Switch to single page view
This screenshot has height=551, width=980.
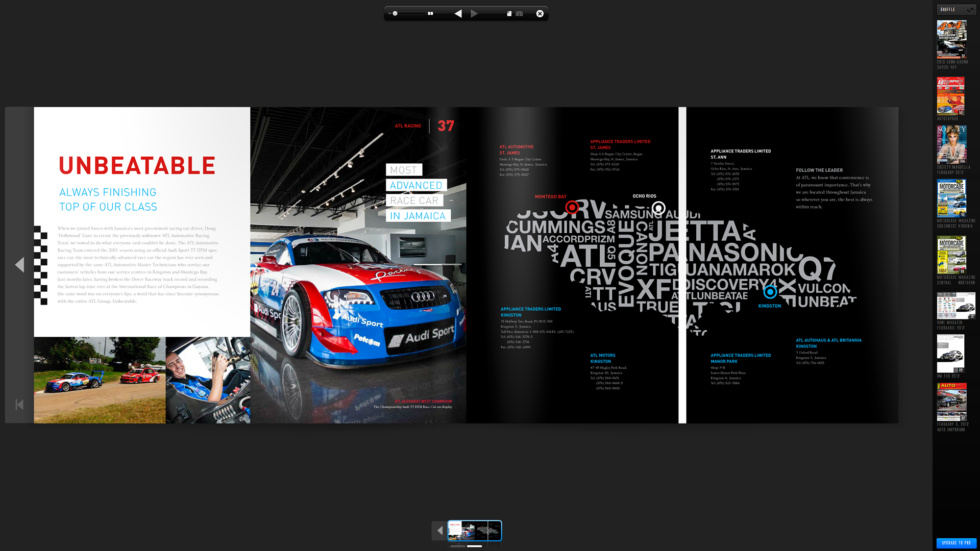(x=509, y=14)
